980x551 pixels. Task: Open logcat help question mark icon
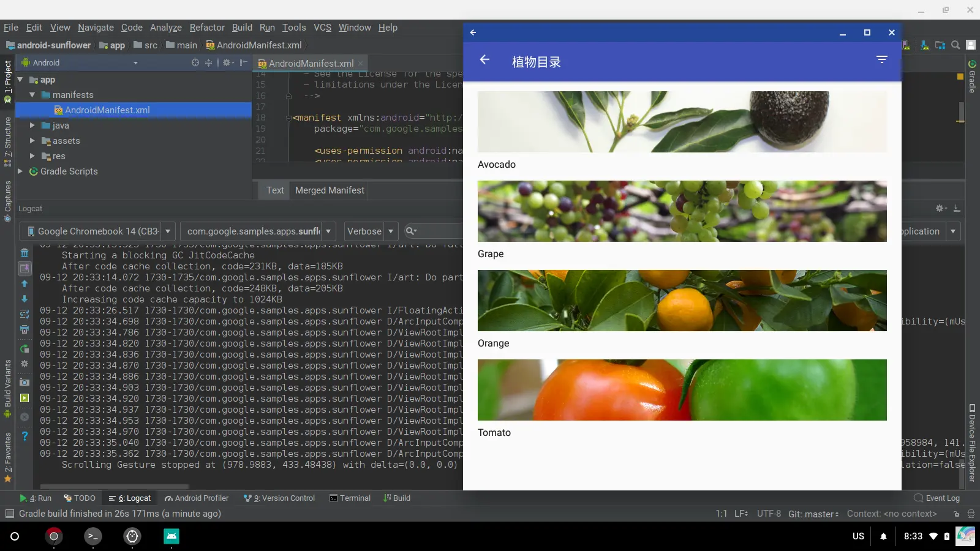tap(24, 436)
